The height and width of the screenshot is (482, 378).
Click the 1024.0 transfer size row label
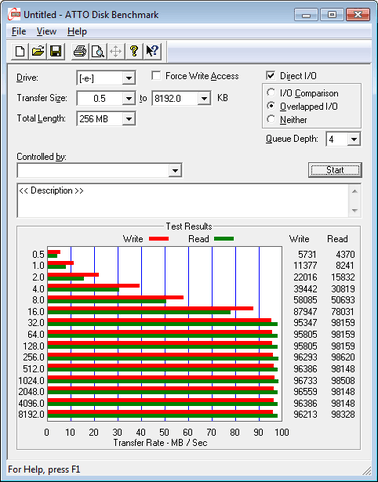pyautogui.click(x=31, y=380)
